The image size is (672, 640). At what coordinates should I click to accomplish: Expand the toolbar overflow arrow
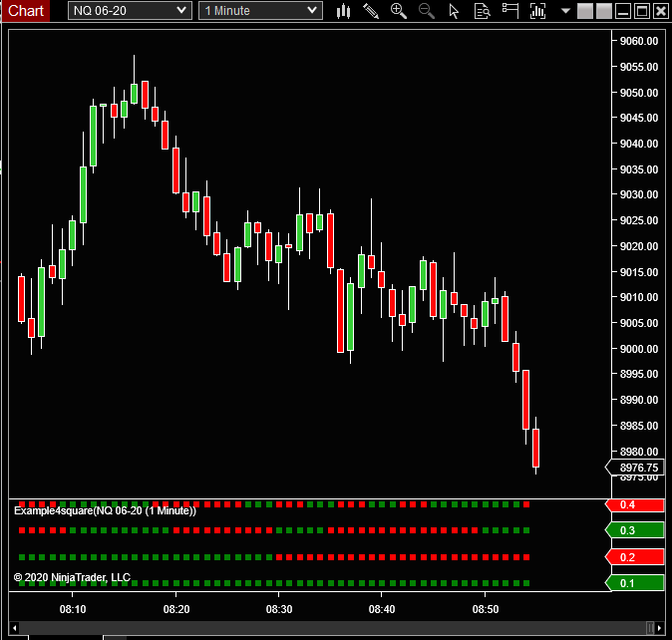[565, 11]
